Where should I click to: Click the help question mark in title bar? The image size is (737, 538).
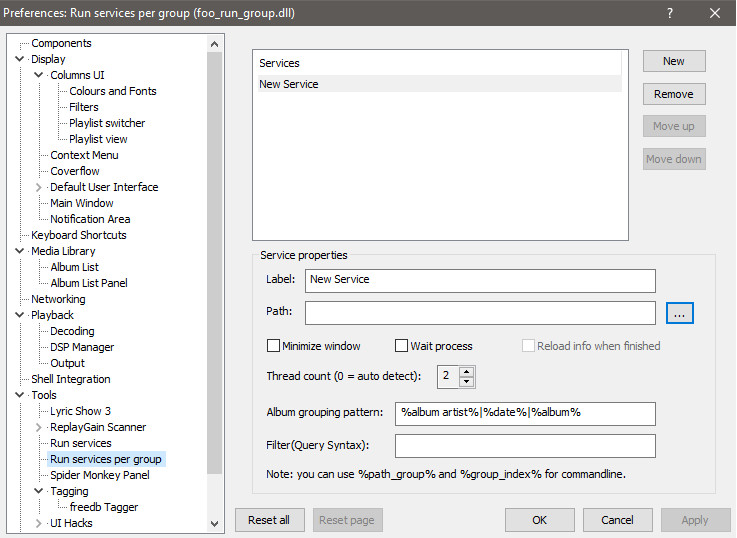pos(669,13)
